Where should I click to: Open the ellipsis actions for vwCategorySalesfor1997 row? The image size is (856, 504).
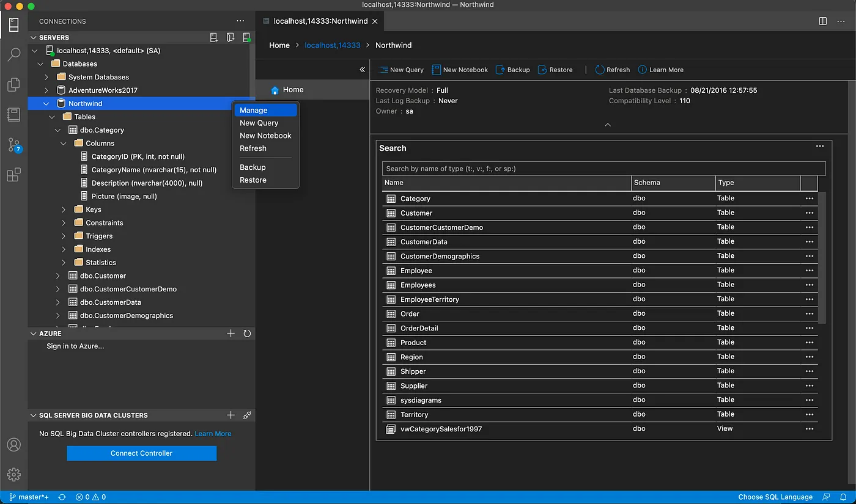pos(810,429)
